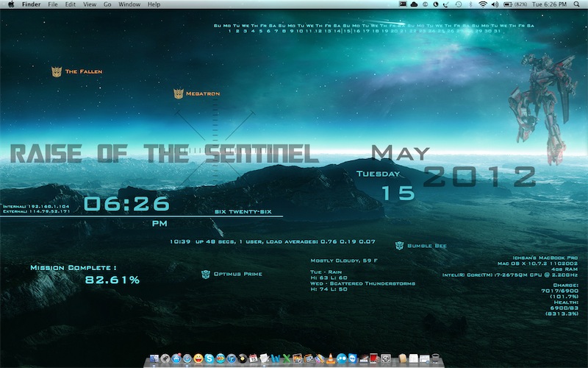588x368 pixels.
Task: Open Megatron Decepticon desktop icon
Action: (197, 93)
